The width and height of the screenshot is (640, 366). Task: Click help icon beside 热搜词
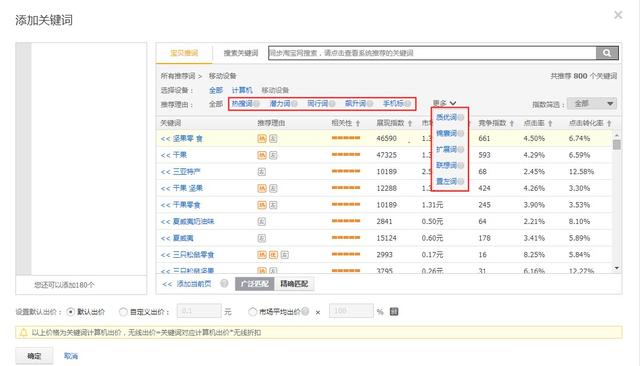pos(256,104)
